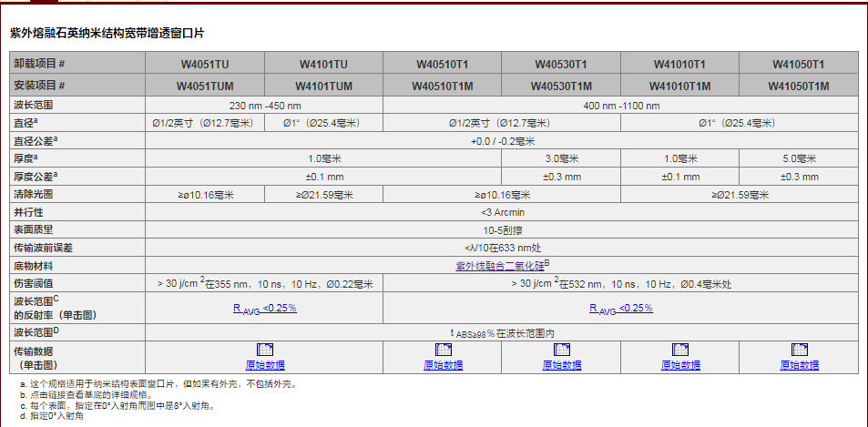
Task: Open the transmission graph icon under W40530T1
Action: pos(561,350)
